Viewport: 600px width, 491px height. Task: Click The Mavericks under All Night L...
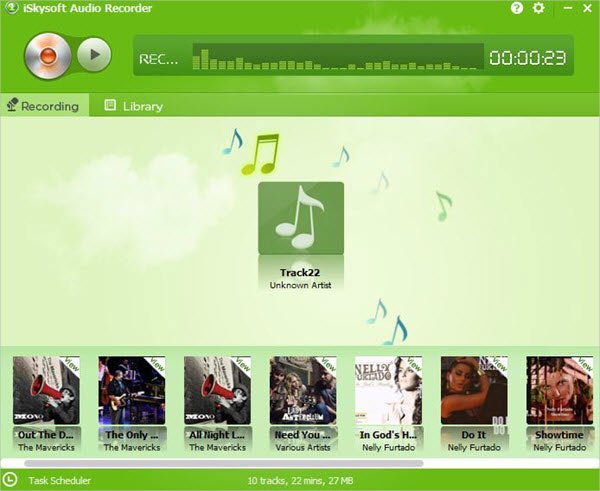coord(217,447)
